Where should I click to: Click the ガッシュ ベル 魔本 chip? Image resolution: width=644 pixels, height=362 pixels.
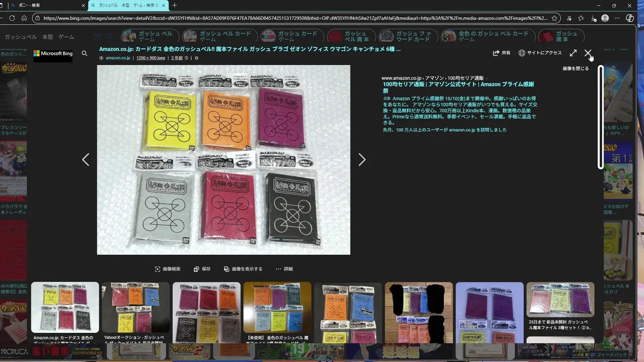[x=351, y=36]
